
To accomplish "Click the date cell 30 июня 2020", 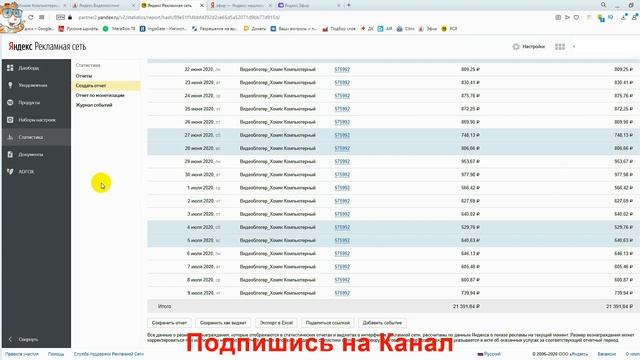I will [x=203, y=175].
